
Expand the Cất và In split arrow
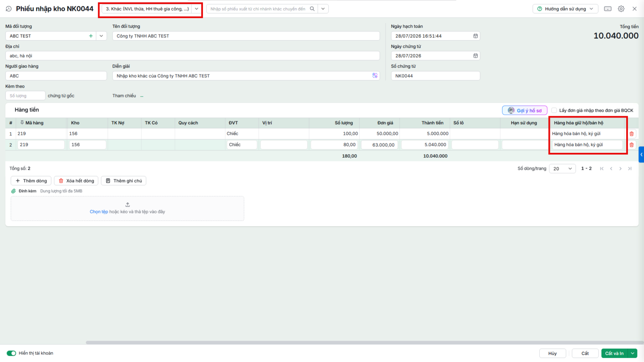pos(633,353)
